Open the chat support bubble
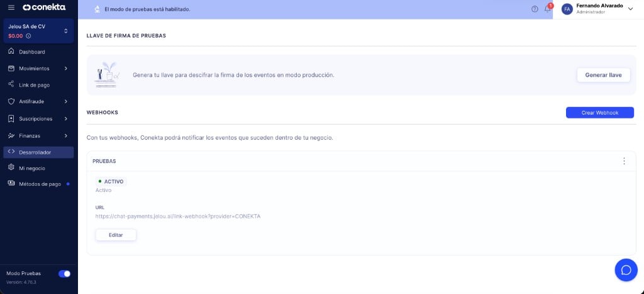 (x=626, y=269)
